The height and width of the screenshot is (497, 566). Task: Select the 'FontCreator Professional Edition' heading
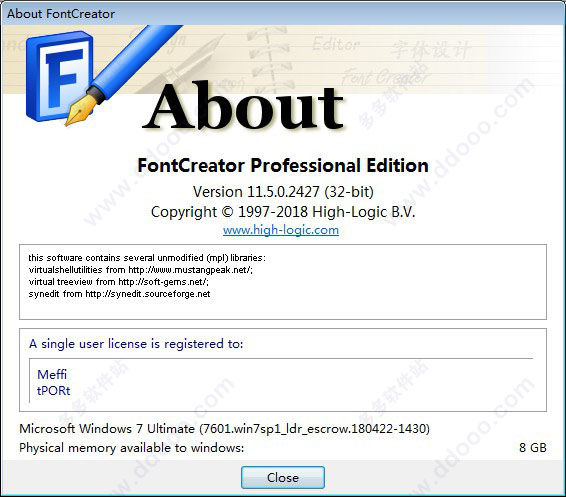point(283,165)
